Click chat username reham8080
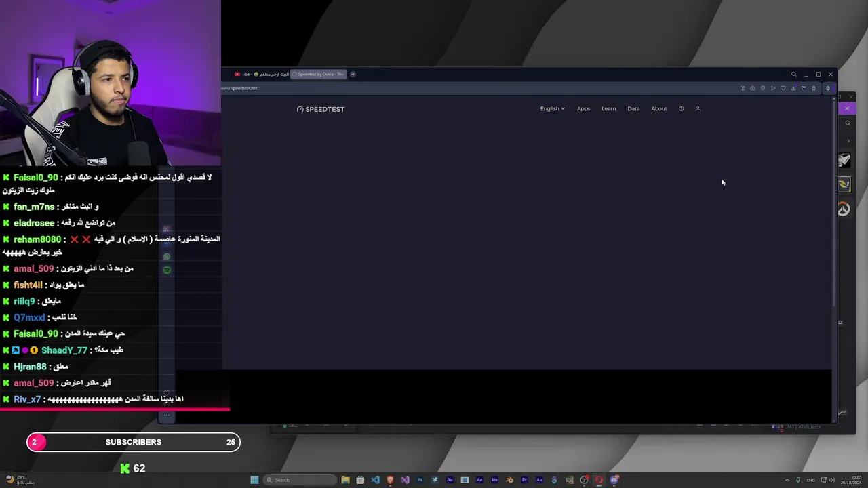This screenshot has width=868, height=488. tap(37, 239)
